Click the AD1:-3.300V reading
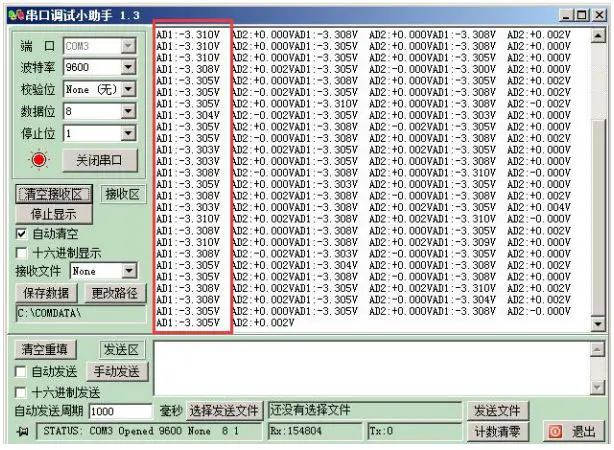This screenshot has height=450, width=614. pyautogui.click(x=464, y=69)
